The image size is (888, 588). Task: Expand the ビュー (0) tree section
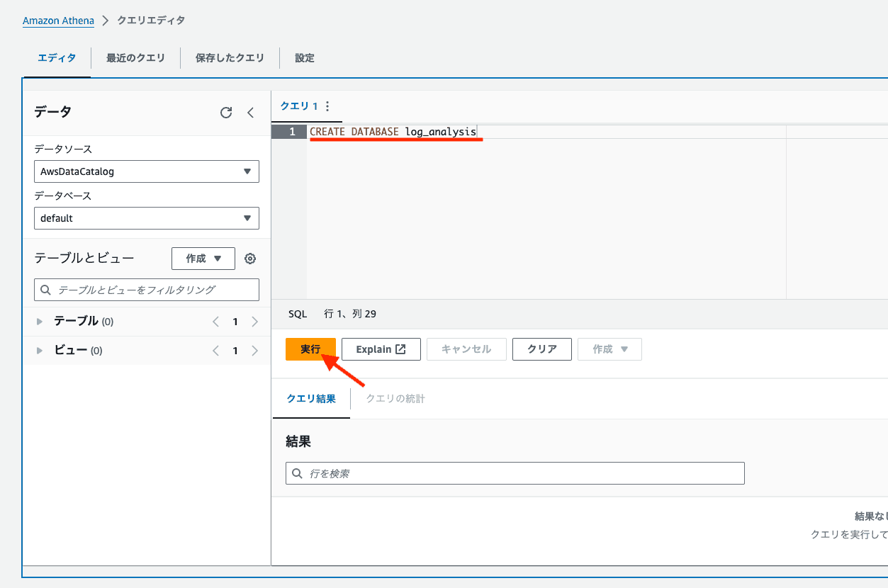tap(40, 351)
